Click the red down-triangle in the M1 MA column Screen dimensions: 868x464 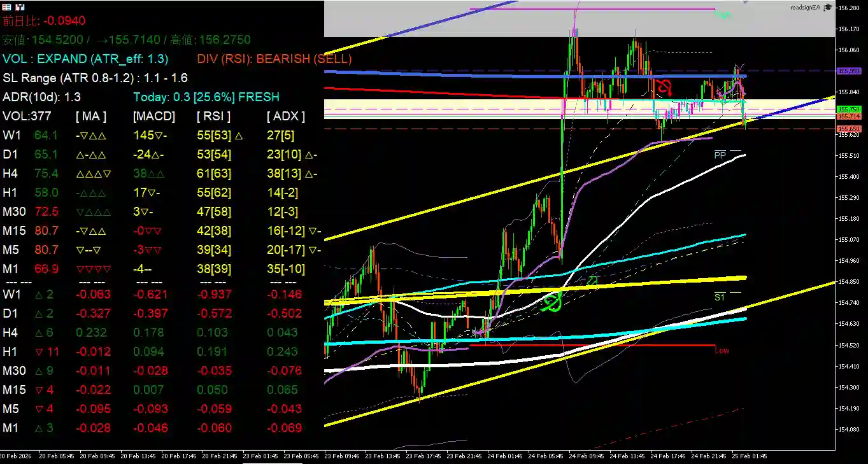pos(92,269)
